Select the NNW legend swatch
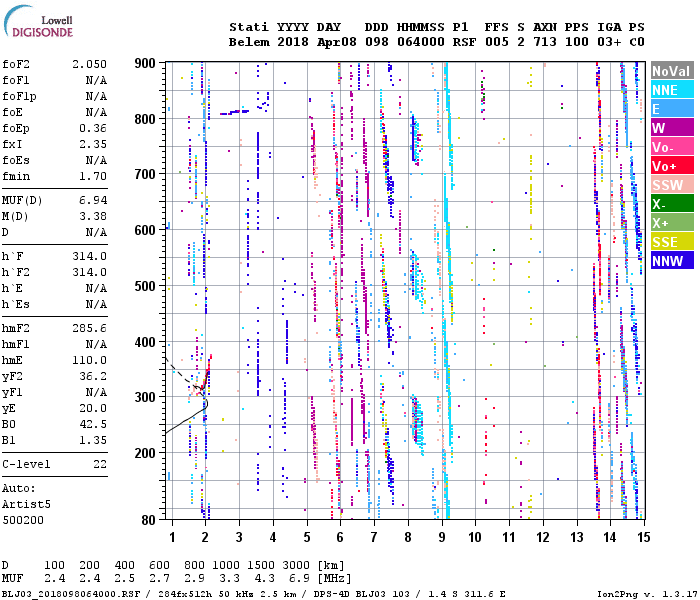This screenshot has width=700, height=600. [x=672, y=260]
